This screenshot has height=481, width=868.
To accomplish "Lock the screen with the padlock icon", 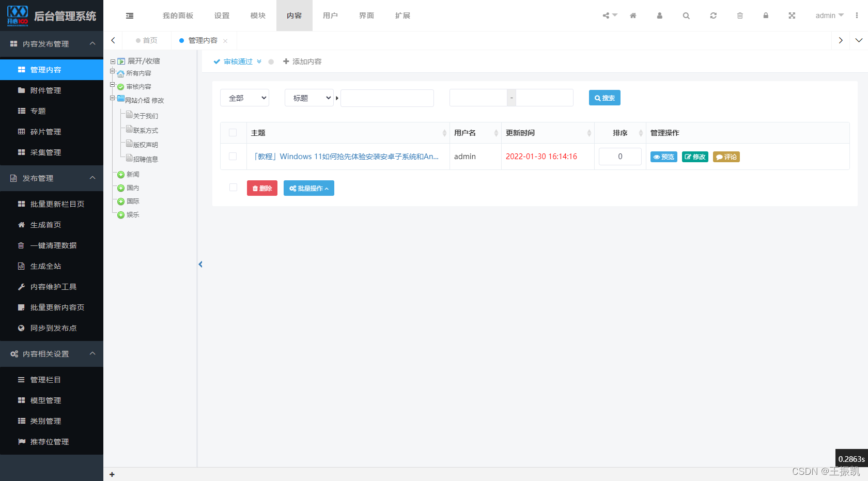I will [766, 15].
